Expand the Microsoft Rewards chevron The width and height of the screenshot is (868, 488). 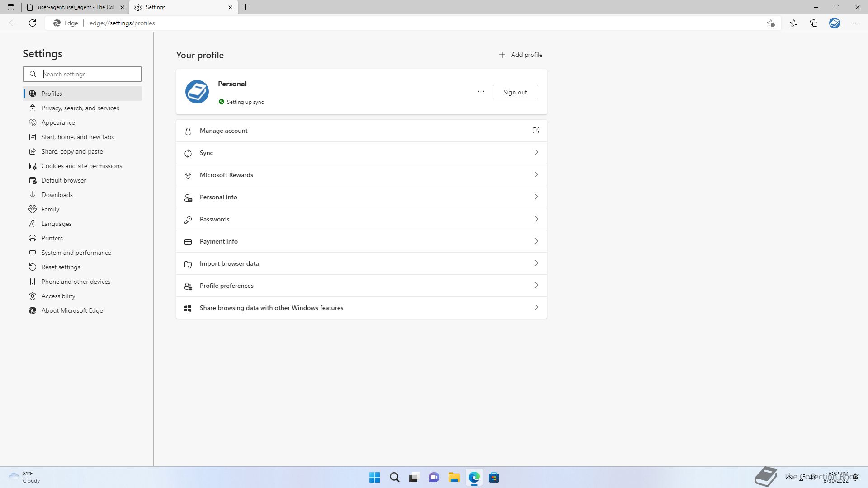click(536, 174)
